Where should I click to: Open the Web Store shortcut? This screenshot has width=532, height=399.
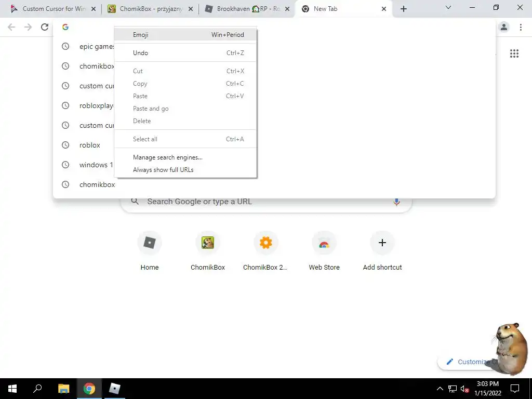324,250
